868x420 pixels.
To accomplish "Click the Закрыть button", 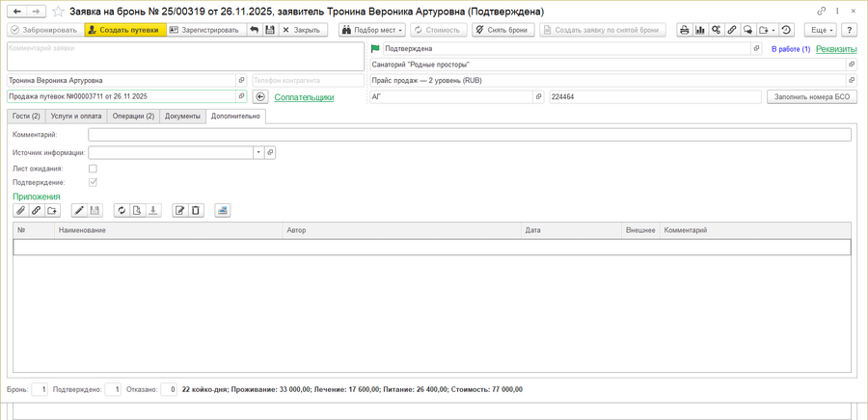I will (x=303, y=30).
